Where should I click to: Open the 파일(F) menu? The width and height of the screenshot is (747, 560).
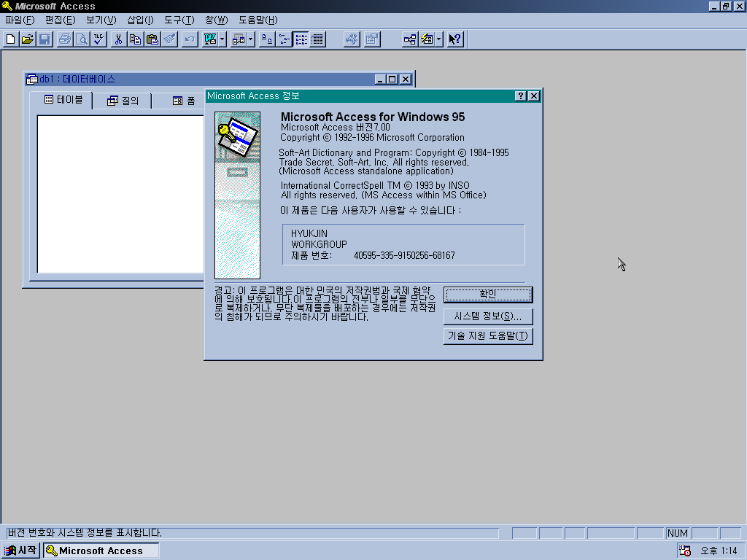(20, 20)
